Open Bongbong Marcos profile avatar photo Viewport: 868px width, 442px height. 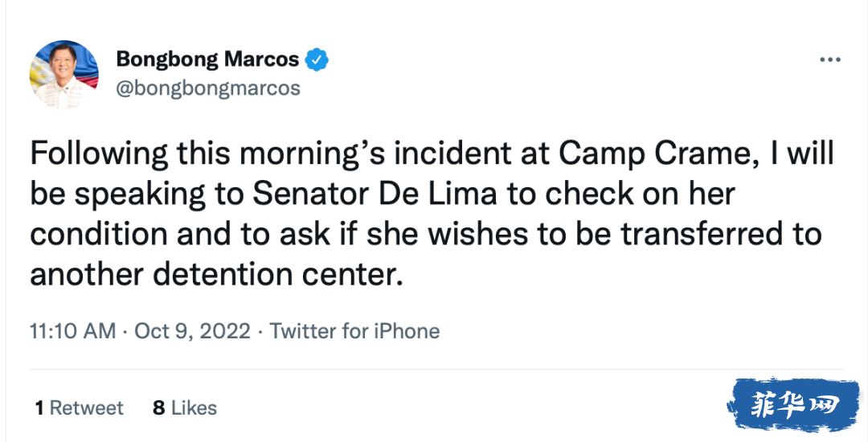[x=64, y=74]
